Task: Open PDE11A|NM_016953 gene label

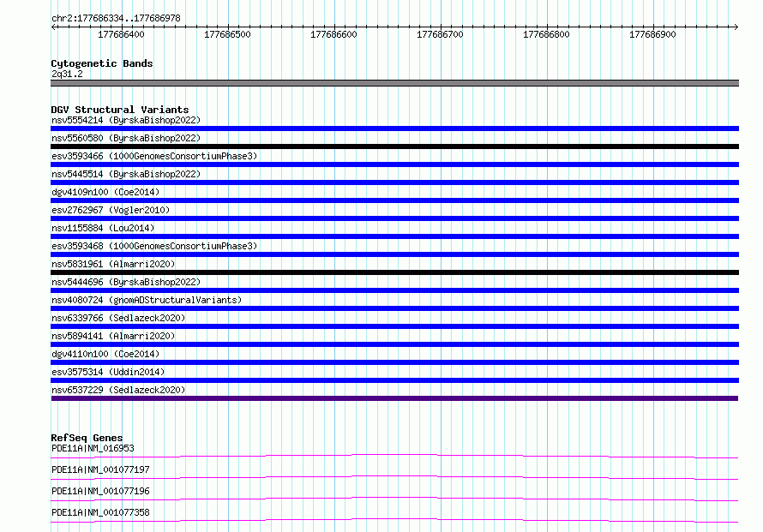Action: tap(93, 448)
